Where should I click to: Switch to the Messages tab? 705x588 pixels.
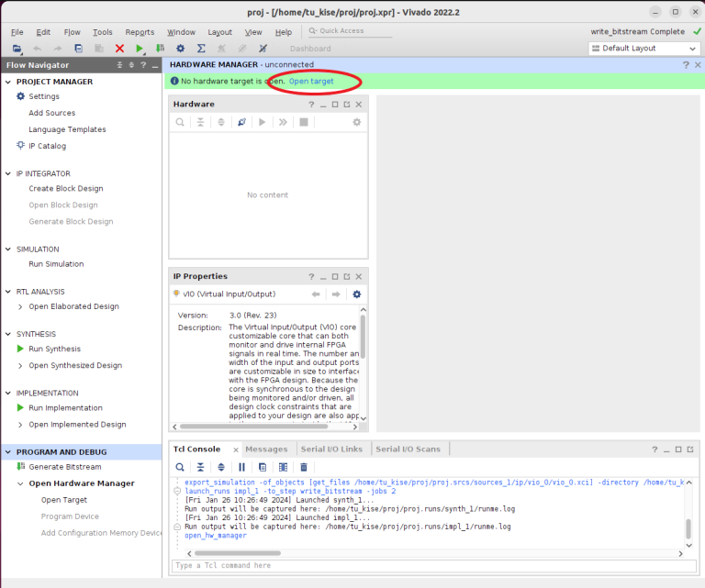click(266, 449)
